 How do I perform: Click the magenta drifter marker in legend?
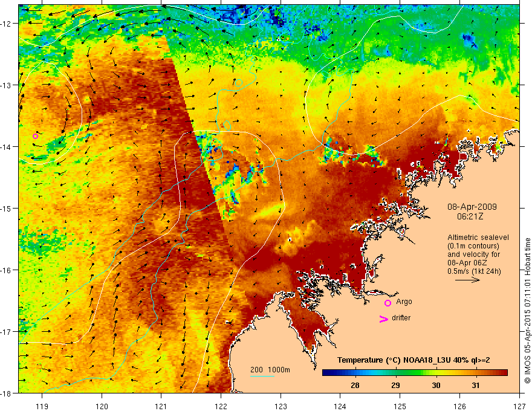coord(384,319)
